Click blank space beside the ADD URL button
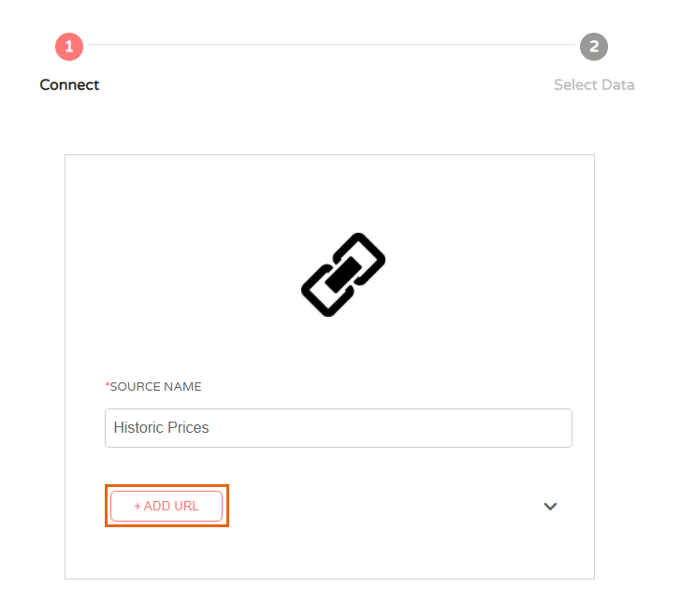This screenshot has width=696, height=616. 382,506
